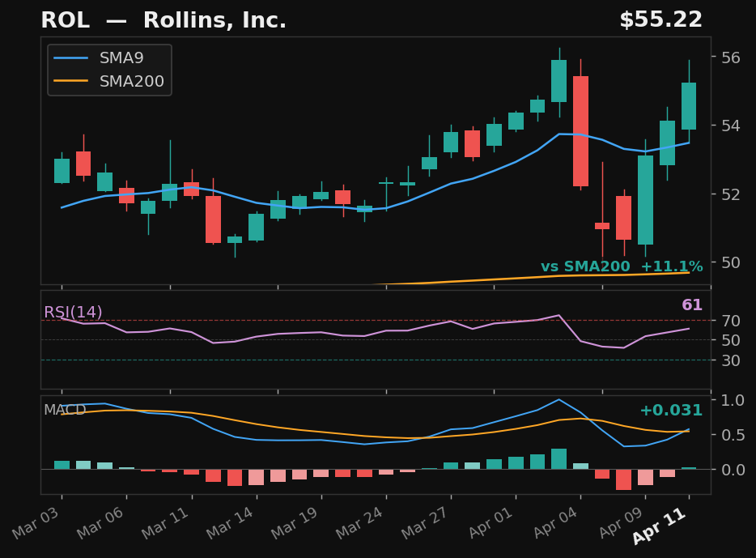
Task: Click the Apr 01 date label
Action: point(491,522)
